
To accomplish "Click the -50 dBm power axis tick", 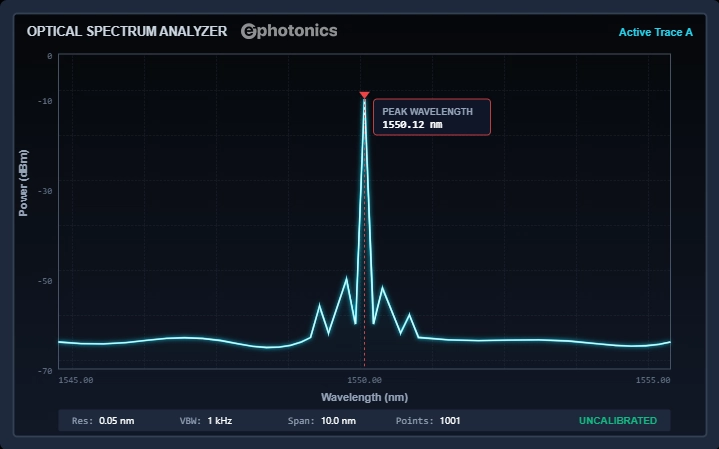I will (46, 281).
